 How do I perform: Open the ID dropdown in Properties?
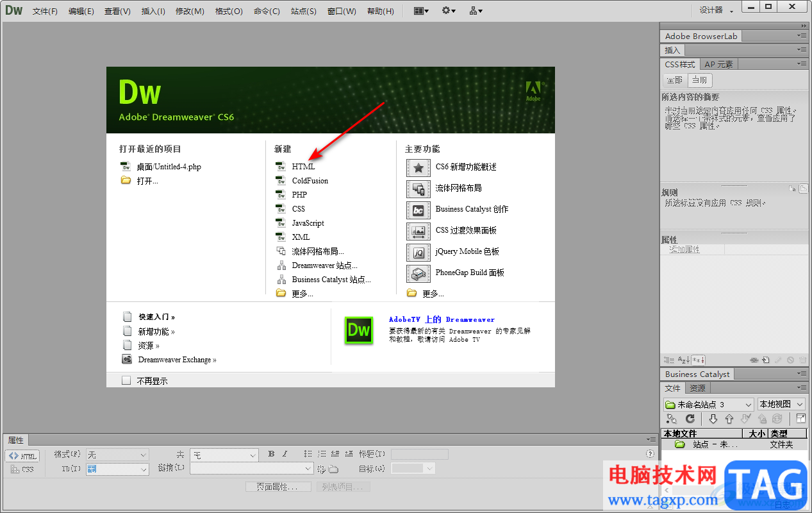(x=117, y=469)
